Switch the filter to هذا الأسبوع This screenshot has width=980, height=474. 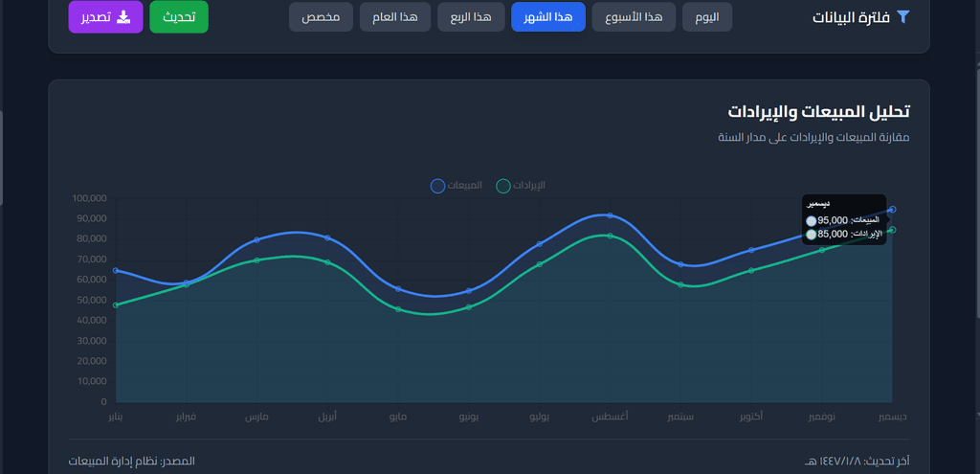pyautogui.click(x=634, y=17)
